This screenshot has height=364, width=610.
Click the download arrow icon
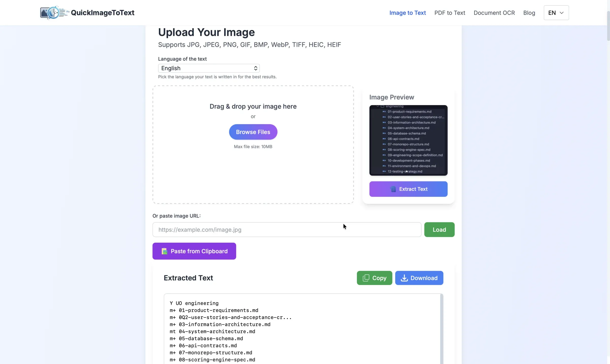(404, 278)
